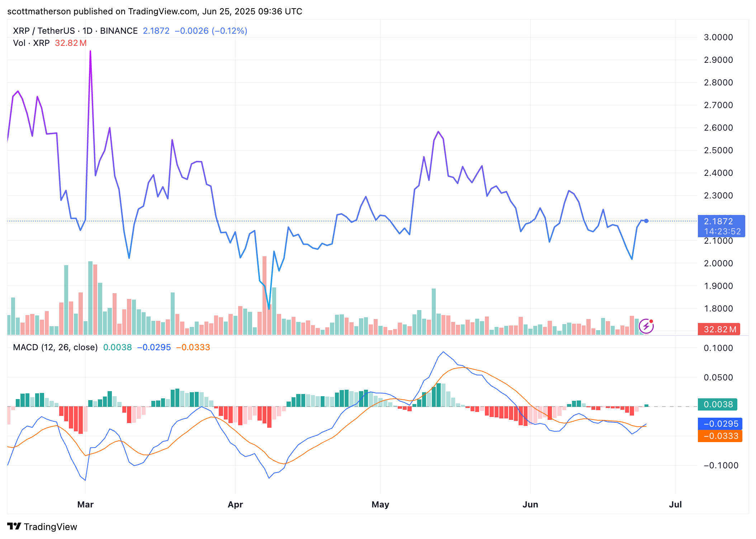
Task: Select the Vol · XRP indicator label
Action: tap(32, 43)
